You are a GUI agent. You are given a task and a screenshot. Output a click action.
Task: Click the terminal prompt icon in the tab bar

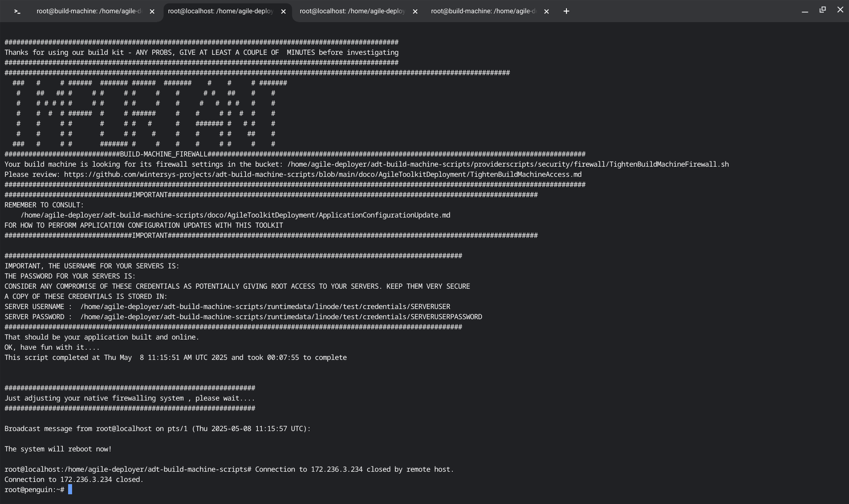[17, 11]
